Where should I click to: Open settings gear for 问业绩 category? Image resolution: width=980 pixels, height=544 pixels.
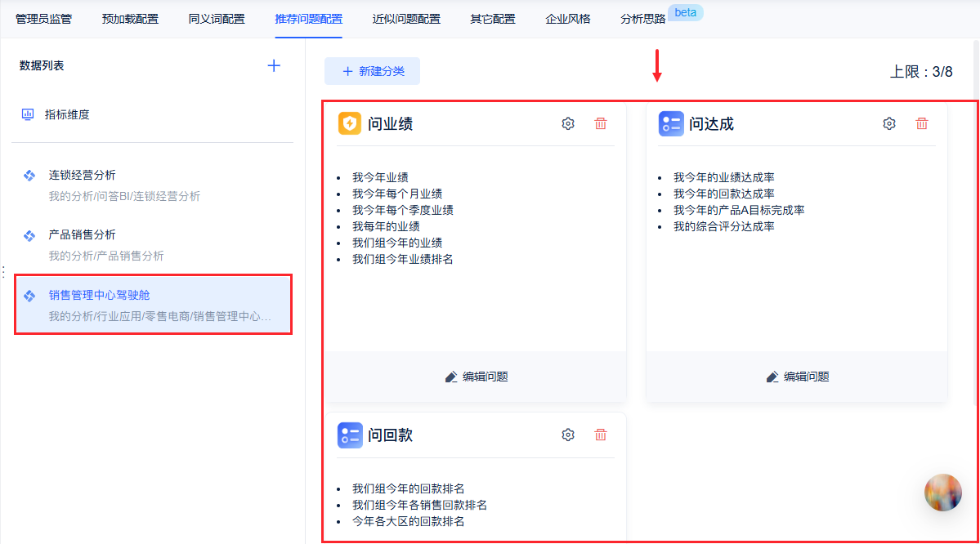click(567, 123)
